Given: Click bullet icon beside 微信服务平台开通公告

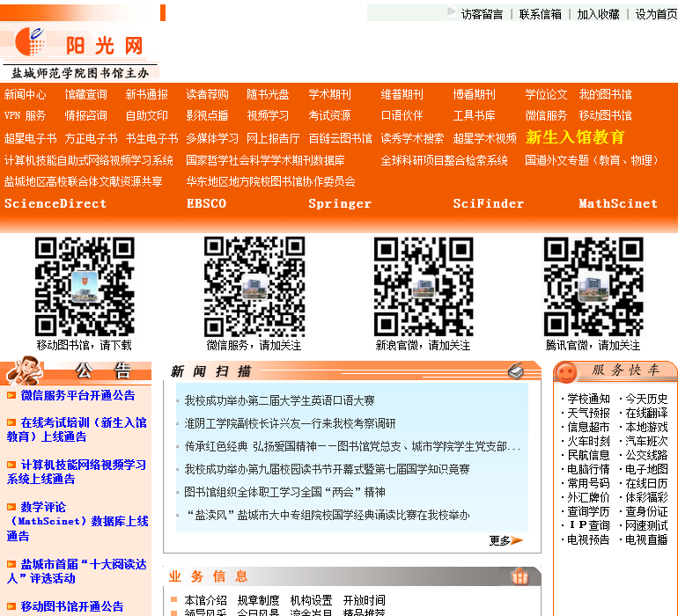Looking at the screenshot, I should (x=11, y=395).
